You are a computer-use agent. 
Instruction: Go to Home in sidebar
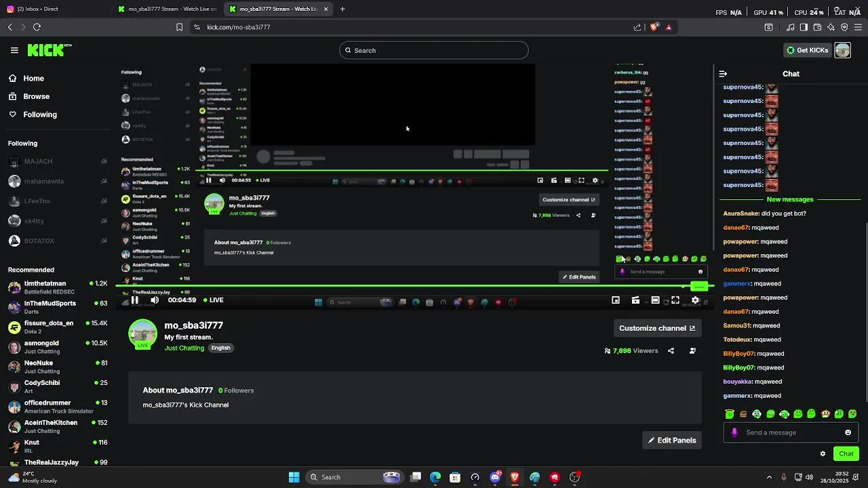(33, 79)
